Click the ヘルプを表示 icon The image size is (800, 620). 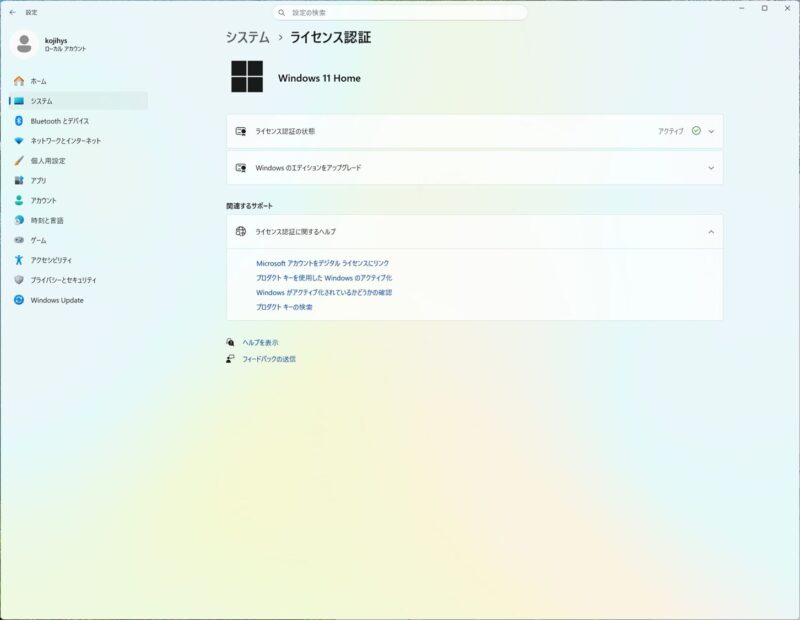pos(231,342)
